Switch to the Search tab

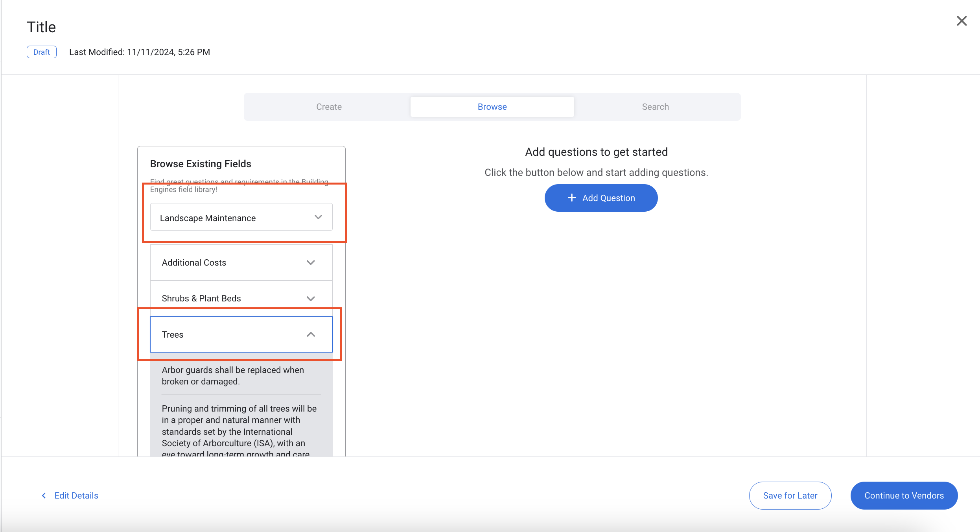tap(655, 107)
